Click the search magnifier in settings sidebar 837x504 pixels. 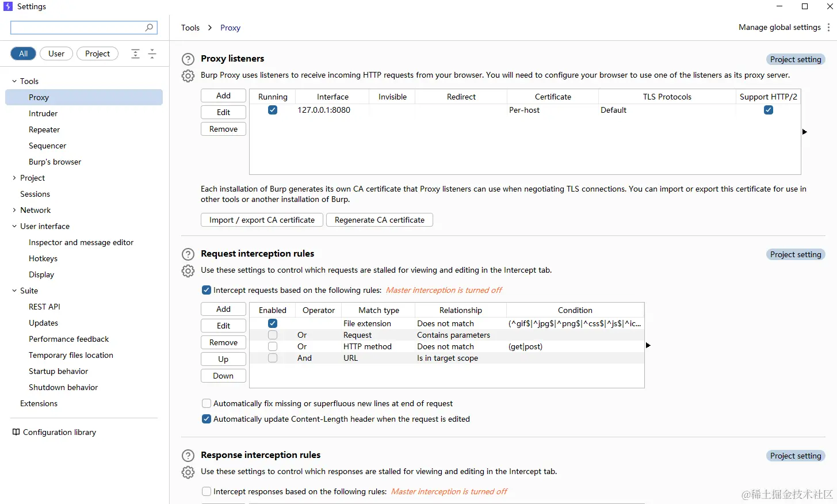[150, 27]
